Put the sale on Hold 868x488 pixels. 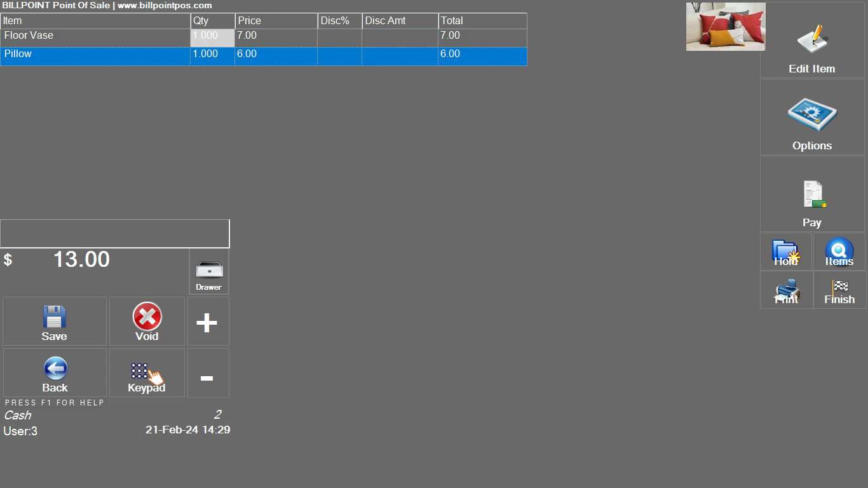[x=785, y=252]
